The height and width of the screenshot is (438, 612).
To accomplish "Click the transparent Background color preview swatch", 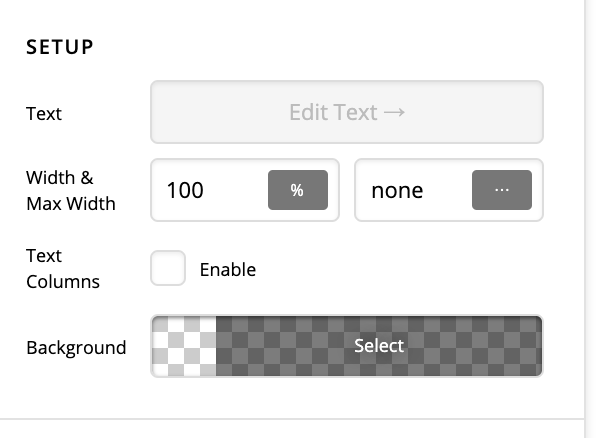I will (x=184, y=346).
